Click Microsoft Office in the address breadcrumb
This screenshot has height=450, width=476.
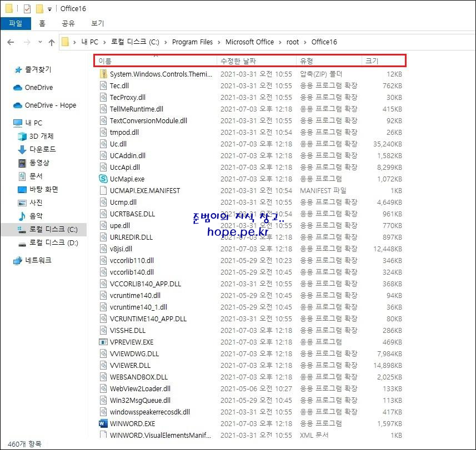point(249,42)
